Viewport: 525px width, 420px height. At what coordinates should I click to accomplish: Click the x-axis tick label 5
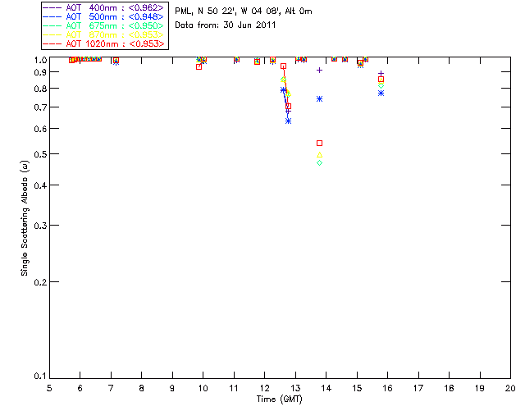[x=49, y=388]
